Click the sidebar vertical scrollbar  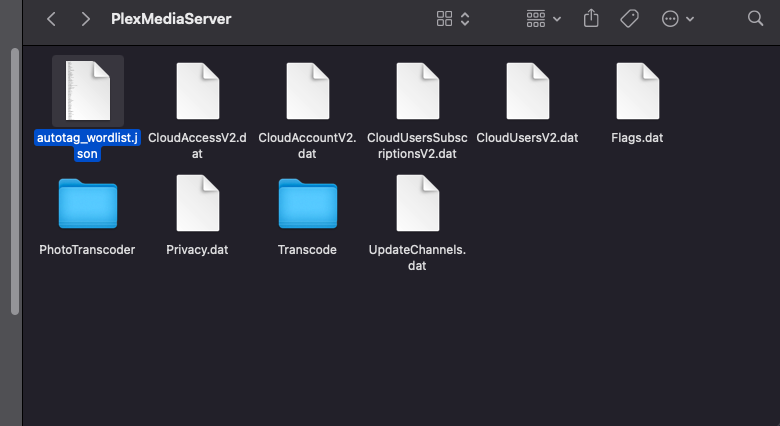point(15,181)
